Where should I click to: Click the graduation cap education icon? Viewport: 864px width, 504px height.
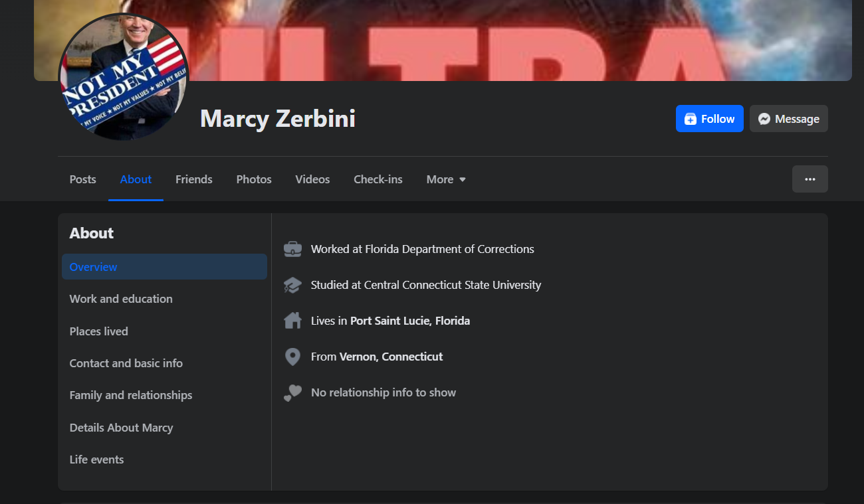292,285
